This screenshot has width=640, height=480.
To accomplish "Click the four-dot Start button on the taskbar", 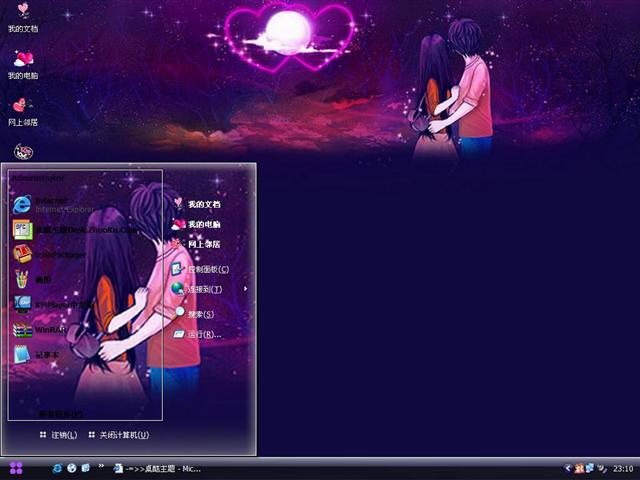I will tap(16, 469).
